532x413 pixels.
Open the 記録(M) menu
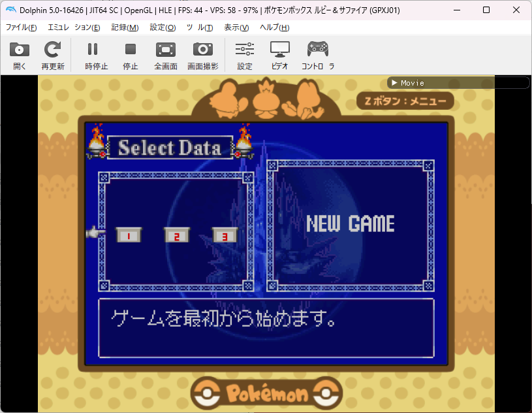125,27
